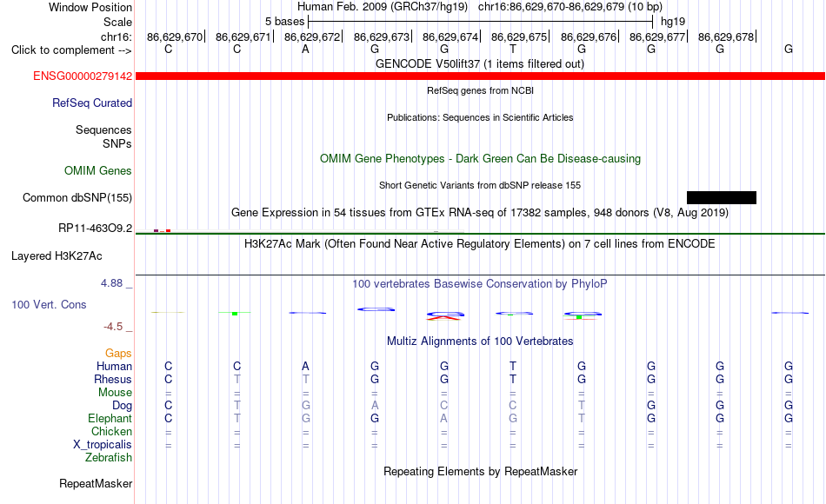Click the RepeatMasker track label
Image resolution: width=826 pixels, height=504 pixels.
click(96, 483)
